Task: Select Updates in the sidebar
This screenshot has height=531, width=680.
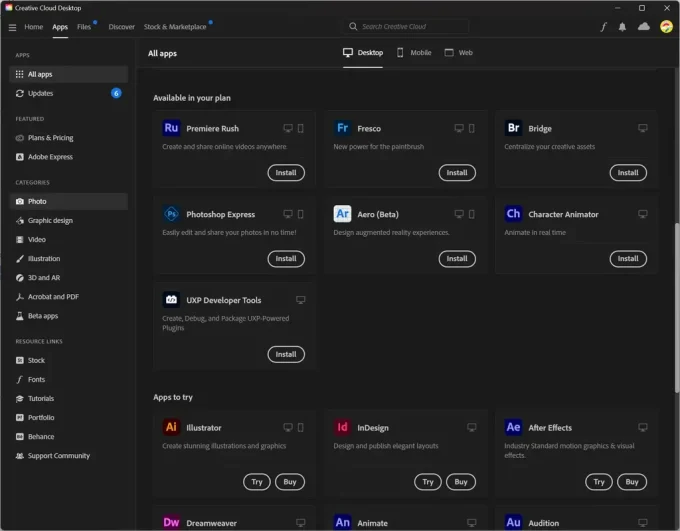Action: click(x=41, y=93)
